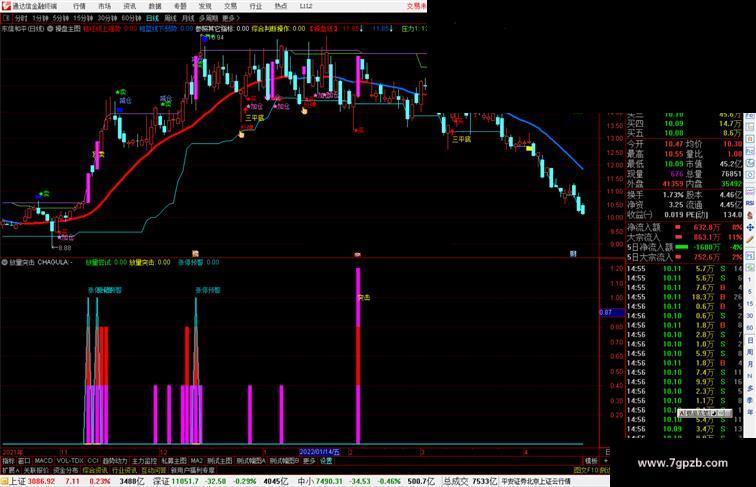Switch chart to 日线 period
756x487 pixels.
click(152, 18)
